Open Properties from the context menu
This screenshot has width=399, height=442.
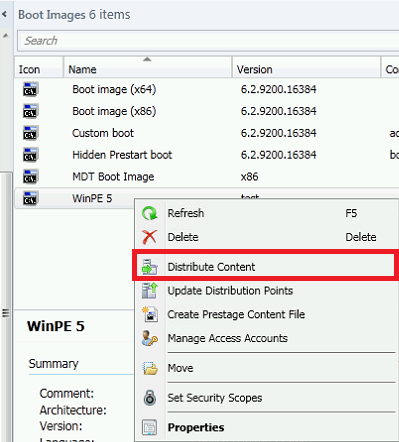pos(265,427)
